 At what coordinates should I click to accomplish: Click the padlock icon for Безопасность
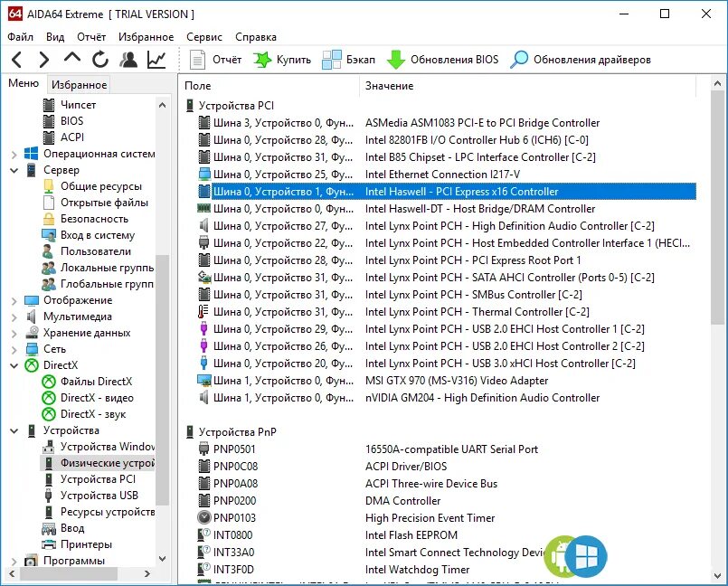click(x=49, y=219)
